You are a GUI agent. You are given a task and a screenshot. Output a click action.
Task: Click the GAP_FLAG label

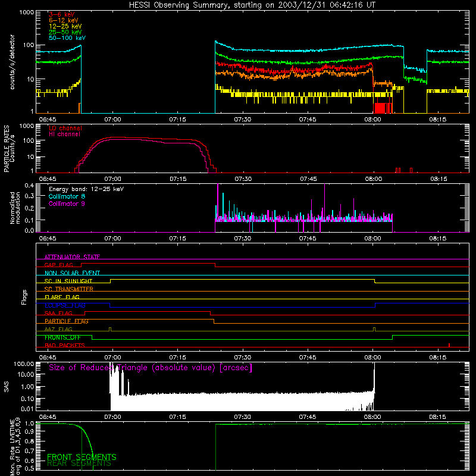(58, 265)
